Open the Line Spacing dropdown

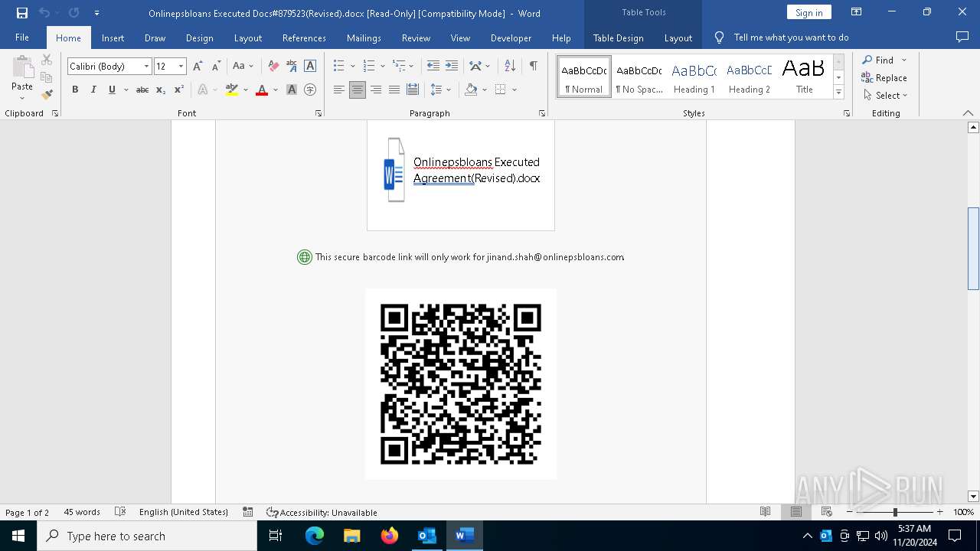click(x=440, y=90)
